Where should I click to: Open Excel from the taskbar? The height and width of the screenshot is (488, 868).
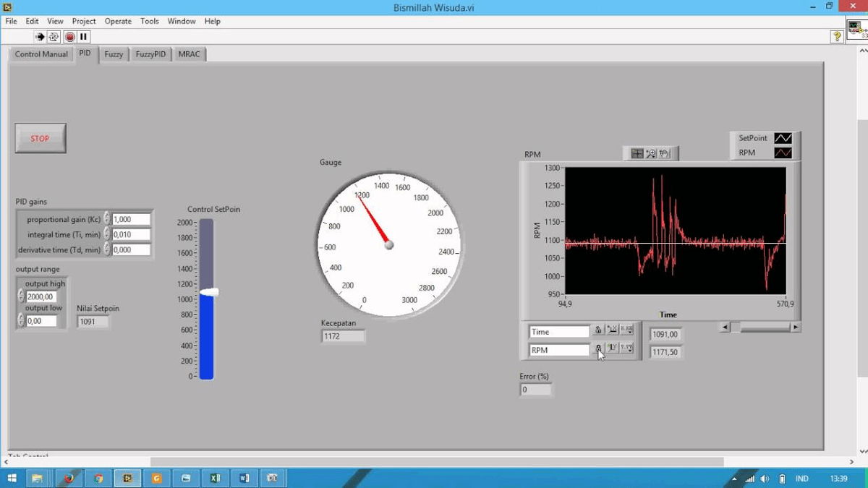tap(215, 478)
